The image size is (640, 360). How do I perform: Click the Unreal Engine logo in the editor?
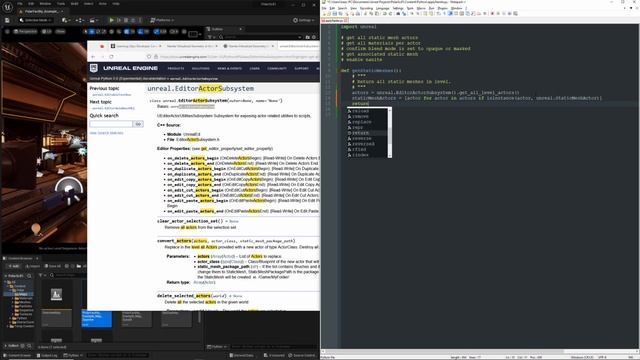(8, 6)
